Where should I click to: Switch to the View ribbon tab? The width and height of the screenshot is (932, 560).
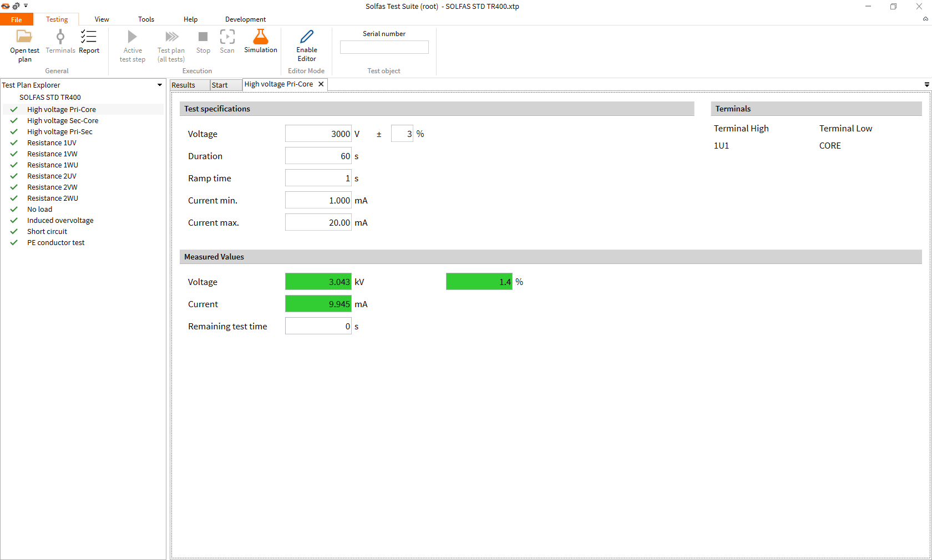pyautogui.click(x=102, y=19)
